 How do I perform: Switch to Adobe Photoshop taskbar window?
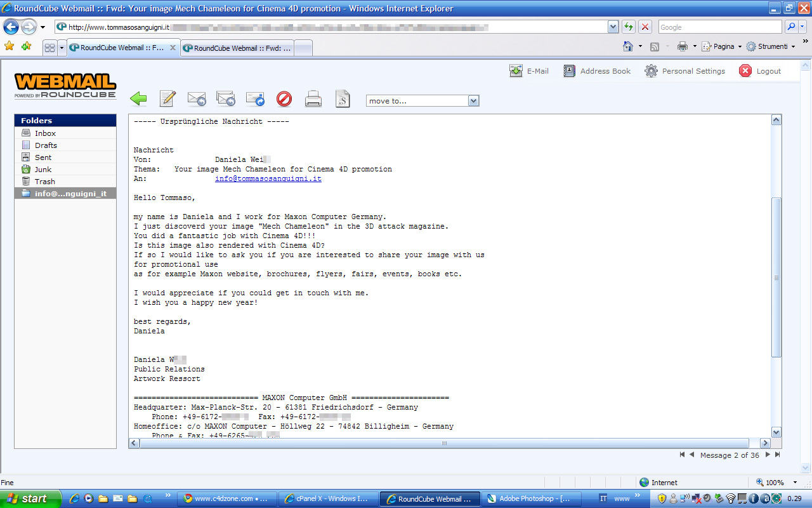[x=532, y=498]
